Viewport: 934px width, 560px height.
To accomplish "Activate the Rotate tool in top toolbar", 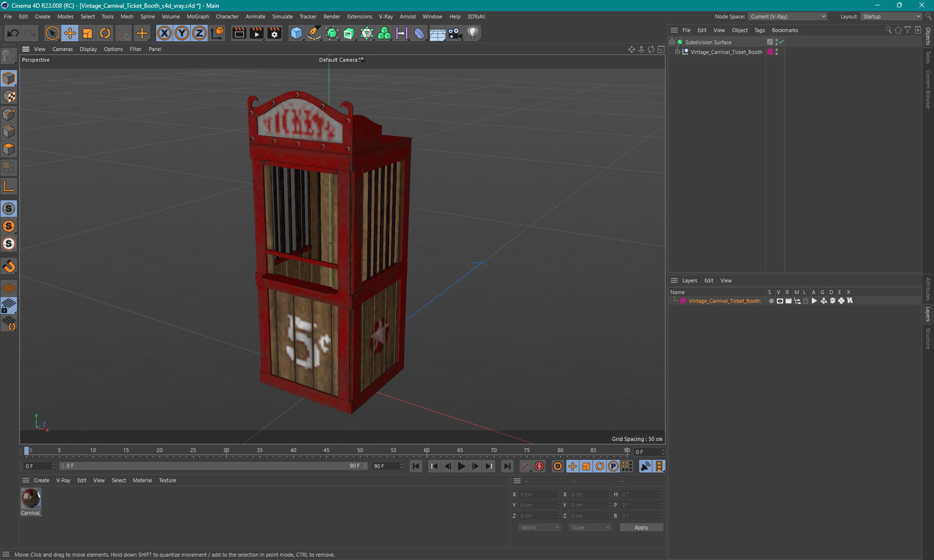I will coord(105,33).
